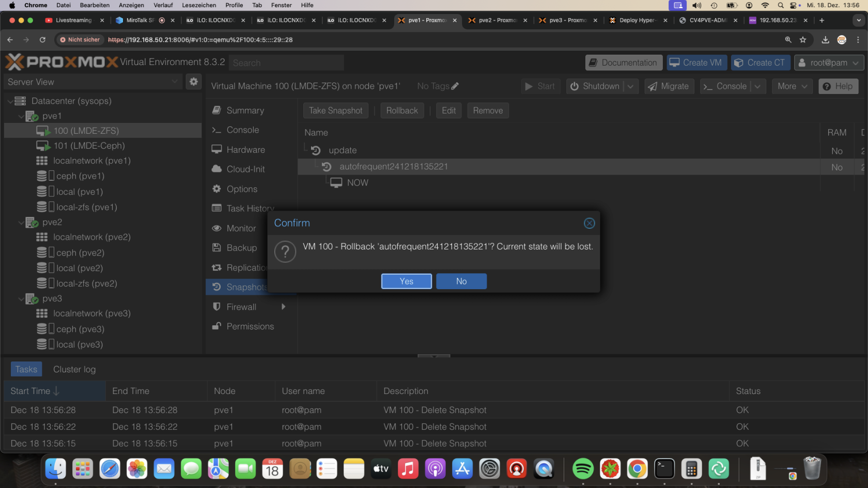Edit tags with the pencil icon

coord(455,86)
